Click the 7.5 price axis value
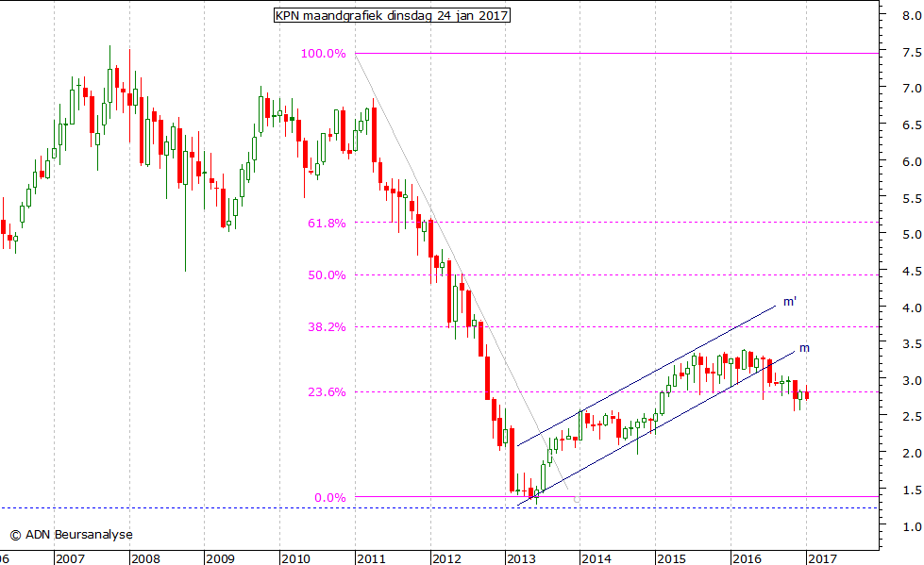Viewport: 924px width, 565px height. (x=912, y=53)
